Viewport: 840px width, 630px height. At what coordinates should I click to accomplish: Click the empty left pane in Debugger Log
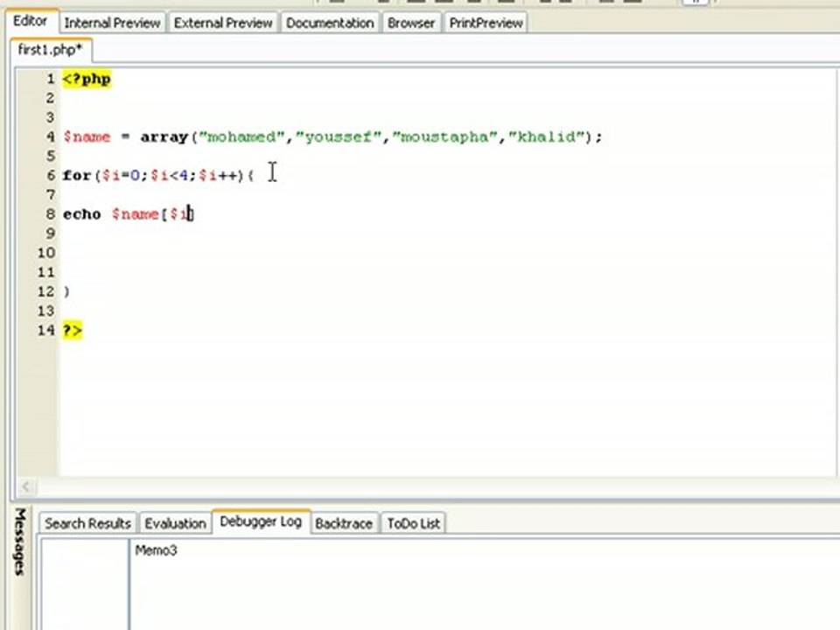(84, 584)
